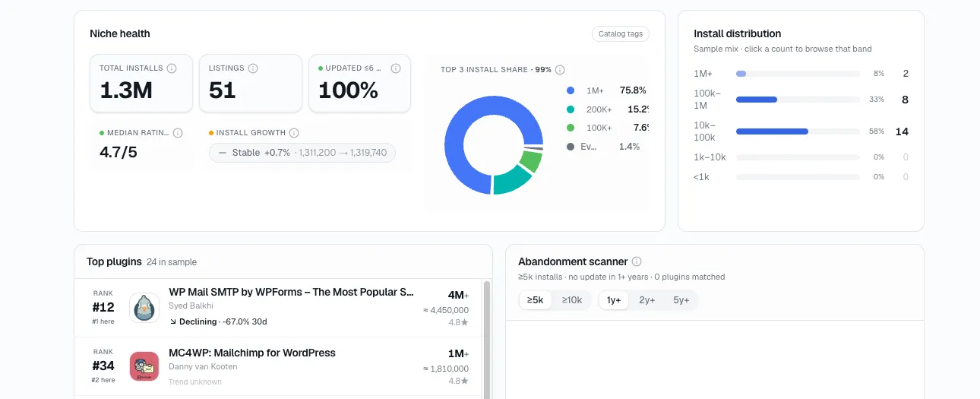Click rank #12 label
980x399 pixels.
point(103,308)
